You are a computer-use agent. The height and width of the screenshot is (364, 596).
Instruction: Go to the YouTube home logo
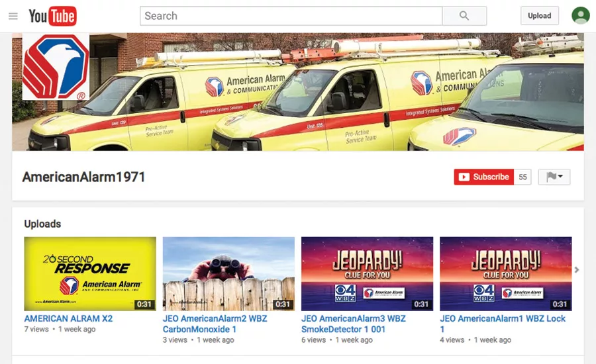click(x=52, y=16)
